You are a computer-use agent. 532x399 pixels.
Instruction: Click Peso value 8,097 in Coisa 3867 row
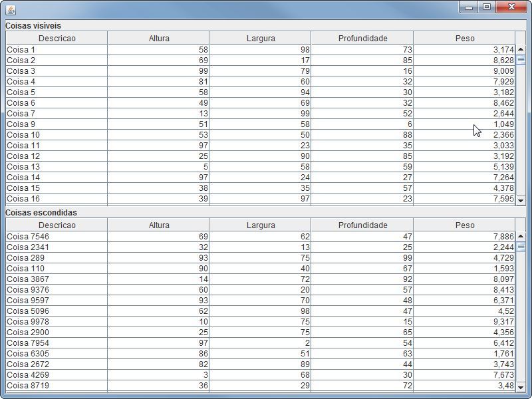tap(464, 279)
